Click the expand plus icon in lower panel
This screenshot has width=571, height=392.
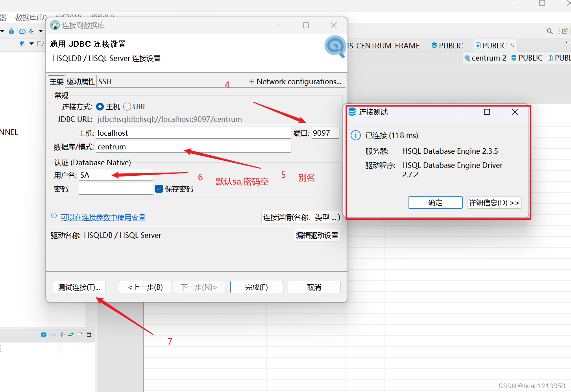point(62,335)
